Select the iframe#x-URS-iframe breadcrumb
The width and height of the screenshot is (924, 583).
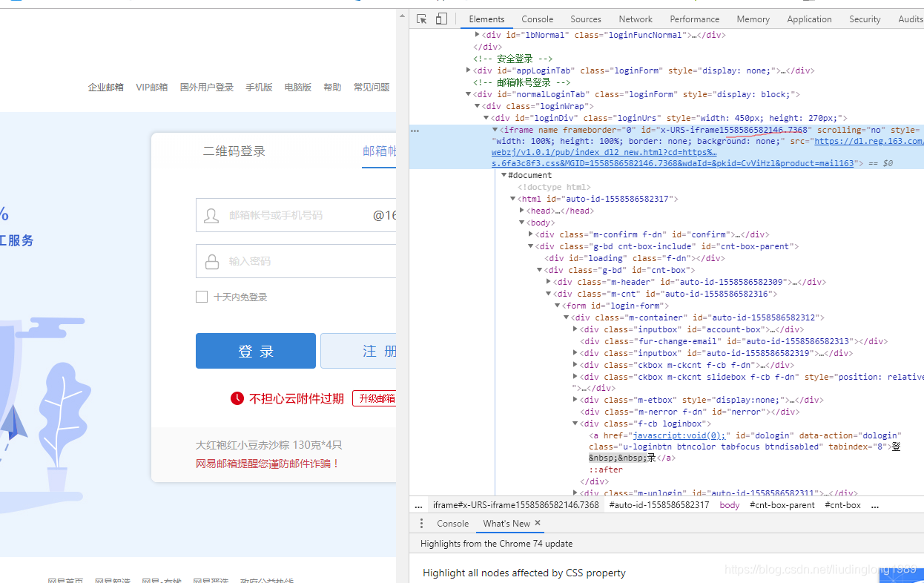pyautogui.click(x=516, y=505)
